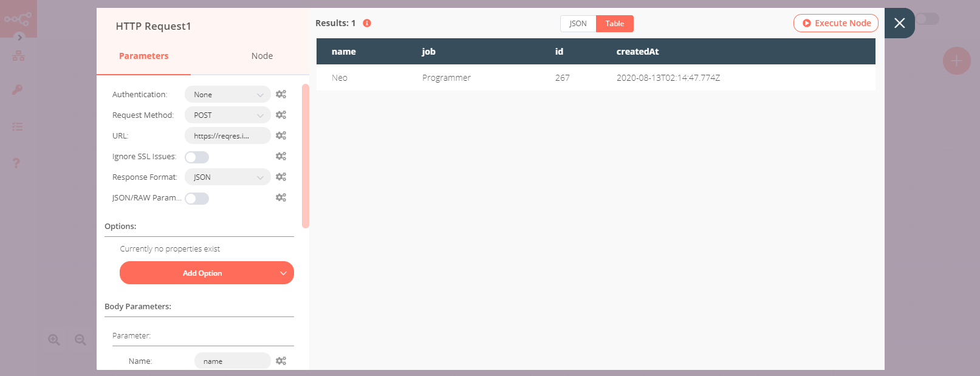This screenshot has width=980, height=376.
Task: Switch results view to JSON
Action: [x=578, y=24]
